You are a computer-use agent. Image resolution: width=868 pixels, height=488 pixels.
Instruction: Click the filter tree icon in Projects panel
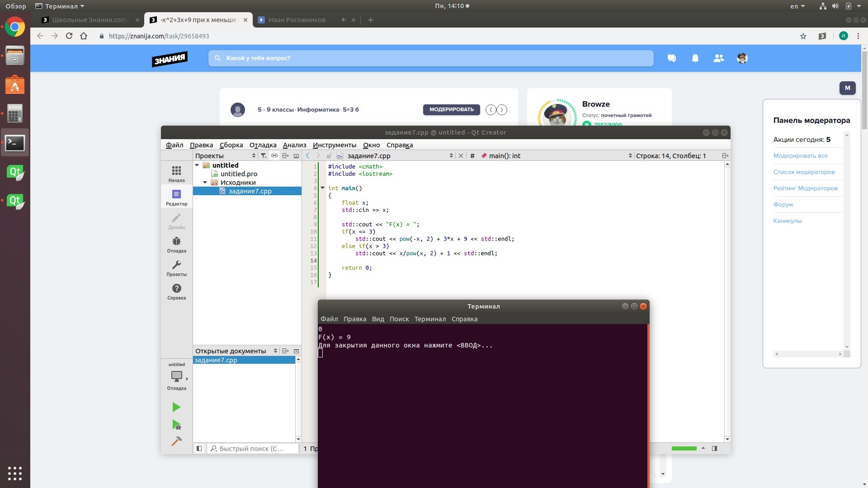click(264, 155)
